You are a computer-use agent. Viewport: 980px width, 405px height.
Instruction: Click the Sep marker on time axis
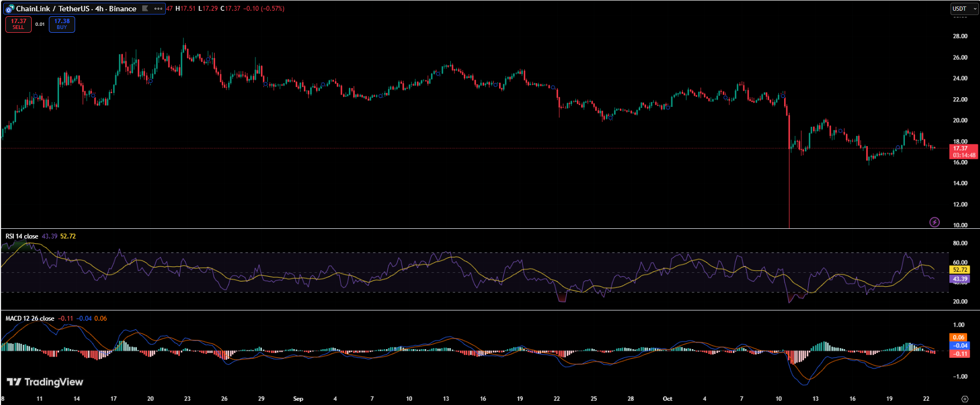(298, 399)
